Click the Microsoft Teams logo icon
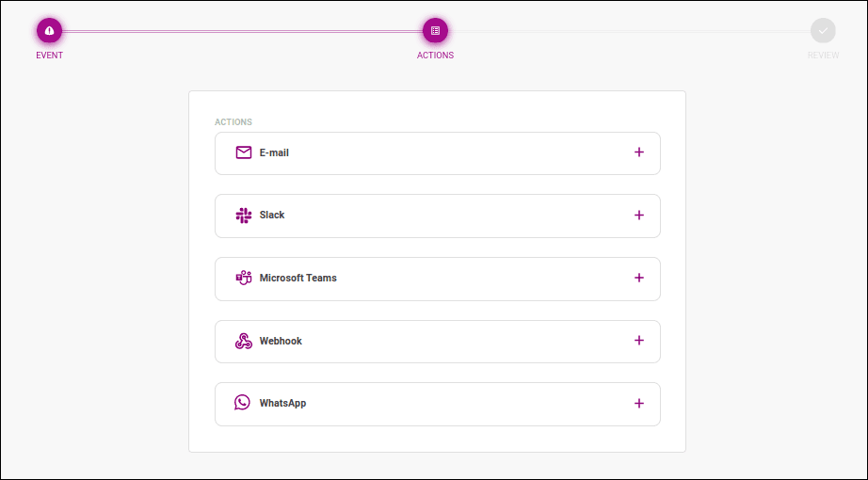The image size is (868, 480). pos(244,278)
